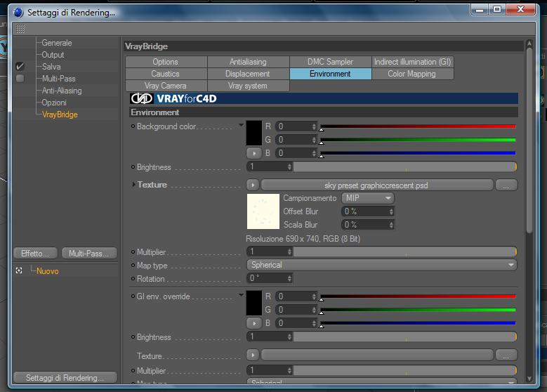The height and width of the screenshot is (392, 547).
Task: Open the Vray Camera tab
Action: coord(166,86)
